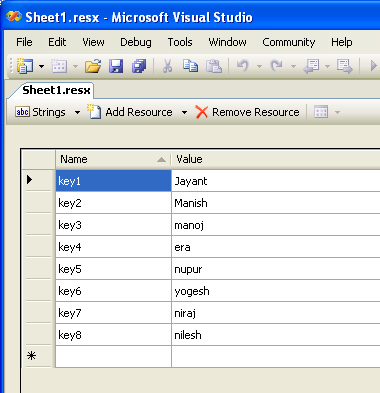Save the file with the floppy disk icon
The width and height of the screenshot is (380, 393).
pyautogui.click(x=116, y=66)
